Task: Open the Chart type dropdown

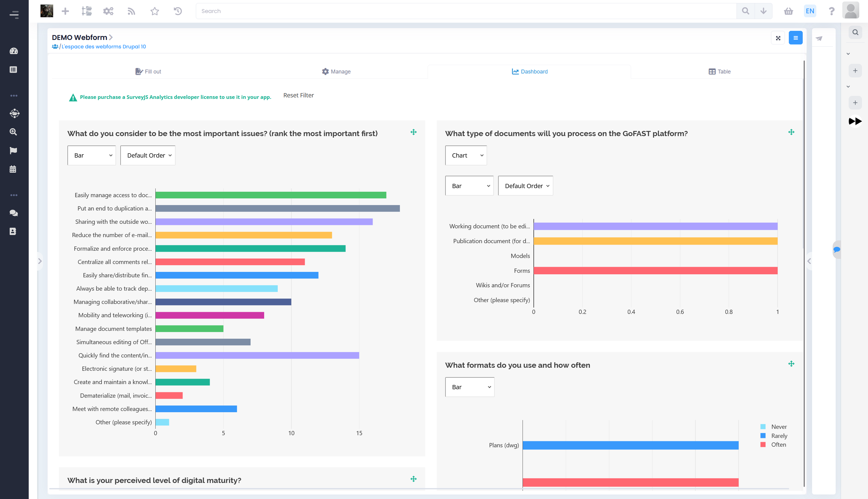Action: 466,155
